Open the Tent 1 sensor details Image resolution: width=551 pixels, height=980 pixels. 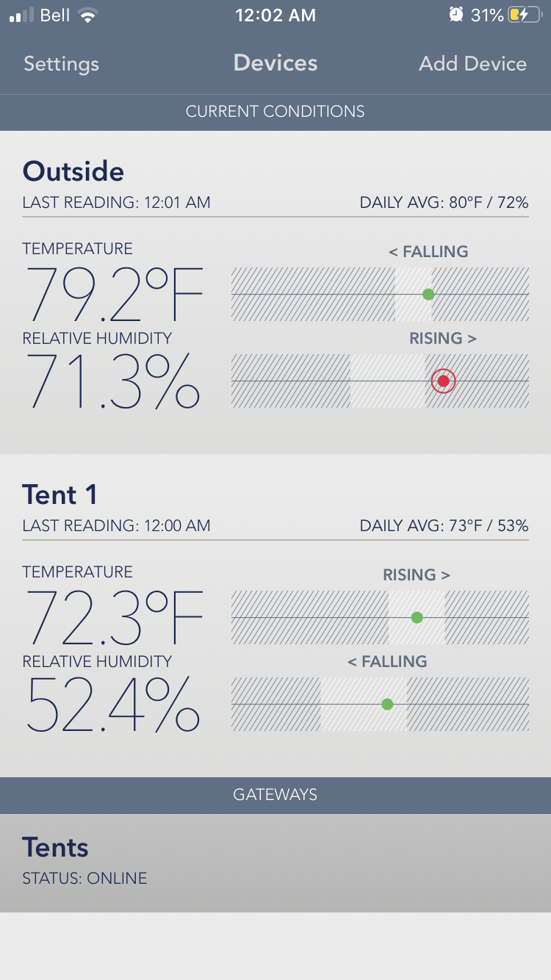click(60, 495)
